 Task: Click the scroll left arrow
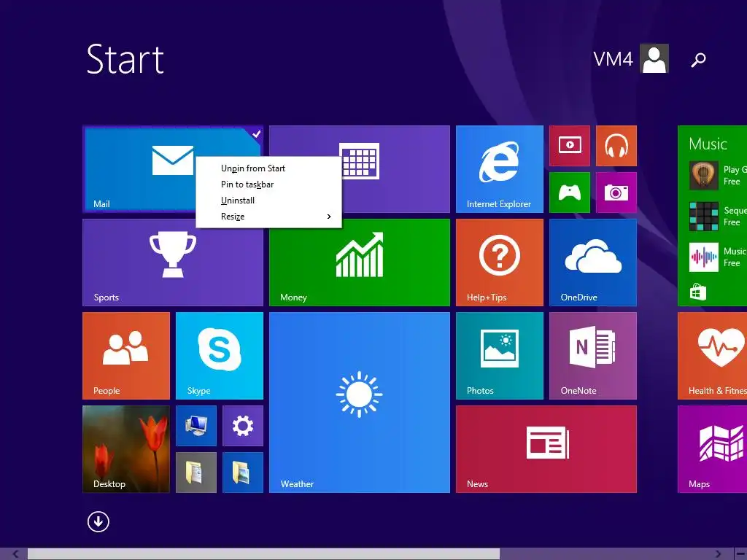[15, 554]
